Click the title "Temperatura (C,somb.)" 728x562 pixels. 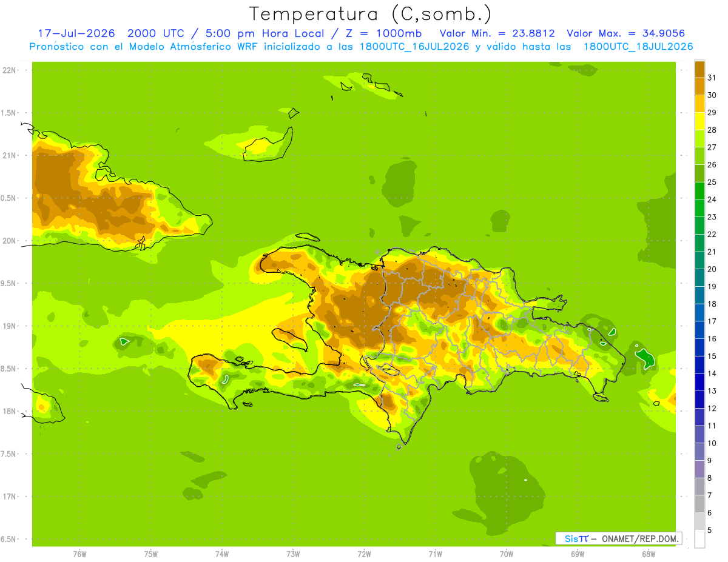click(370, 14)
